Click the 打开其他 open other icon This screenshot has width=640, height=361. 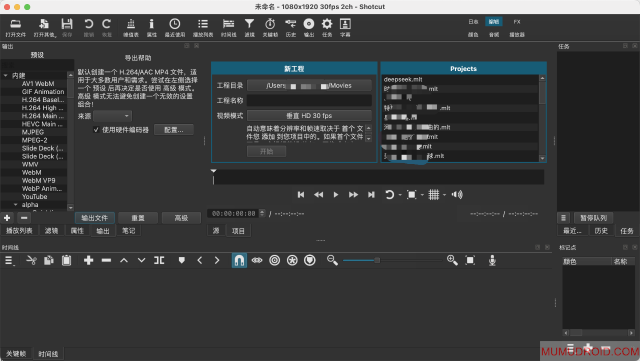[44, 27]
